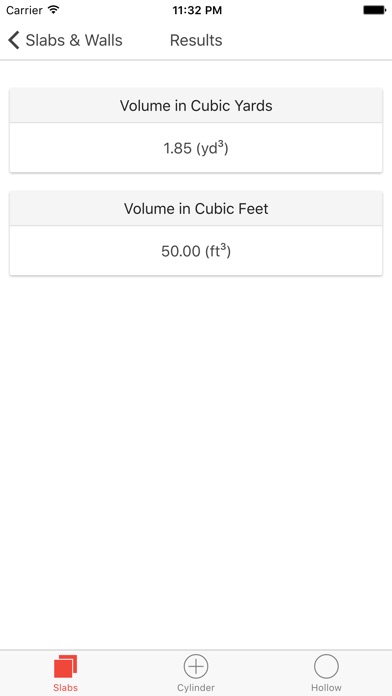
Task: Go back to Slabs & Walls
Action: [65, 40]
